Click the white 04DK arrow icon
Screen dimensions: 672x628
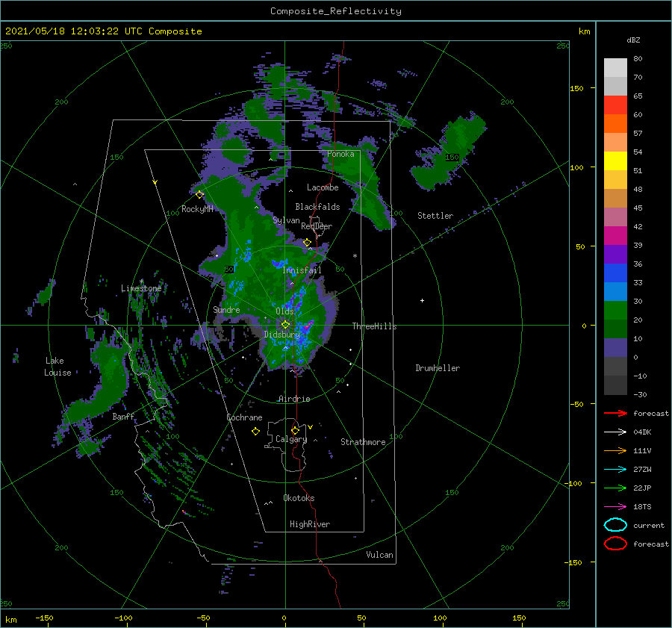coord(615,432)
